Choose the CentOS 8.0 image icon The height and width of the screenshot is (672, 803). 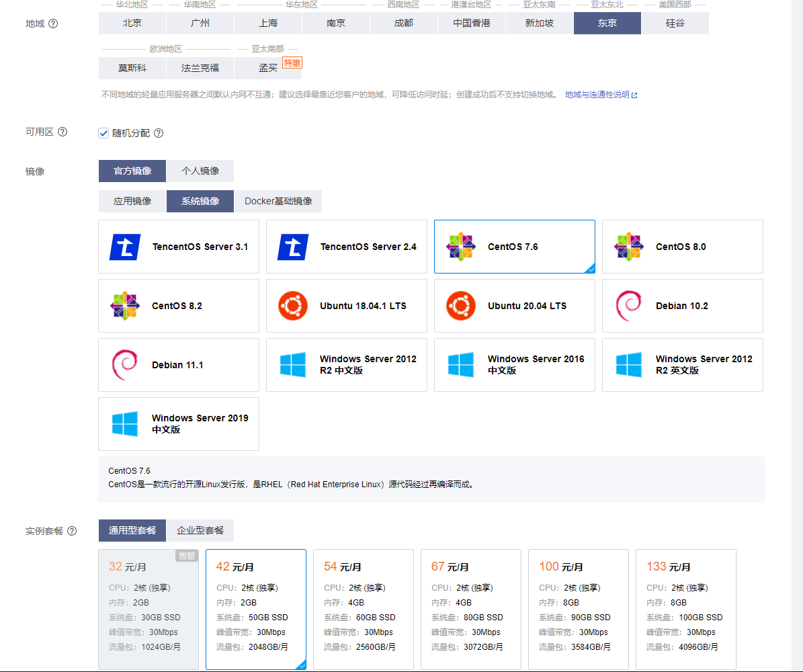629,247
